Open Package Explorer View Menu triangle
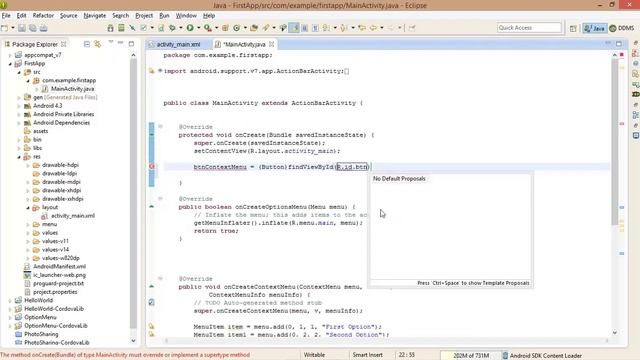640x360 pixels. pyautogui.click(x=111, y=42)
